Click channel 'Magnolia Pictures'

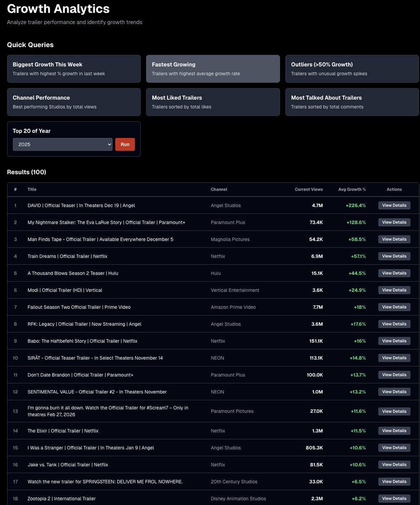pyautogui.click(x=230, y=239)
